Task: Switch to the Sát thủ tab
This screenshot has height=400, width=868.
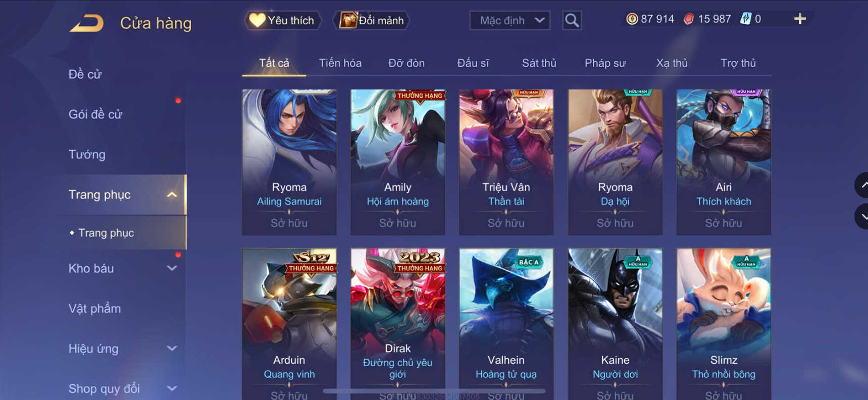Action: [x=539, y=63]
